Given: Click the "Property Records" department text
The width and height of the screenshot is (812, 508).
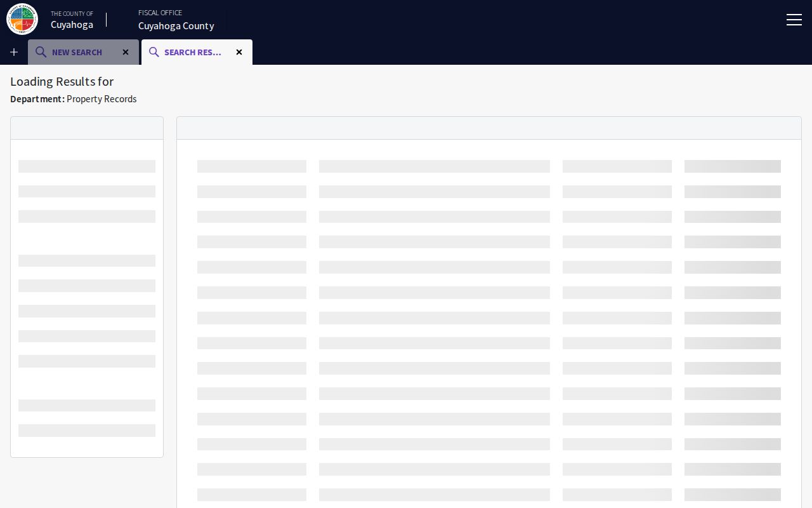Looking at the screenshot, I should (x=101, y=99).
